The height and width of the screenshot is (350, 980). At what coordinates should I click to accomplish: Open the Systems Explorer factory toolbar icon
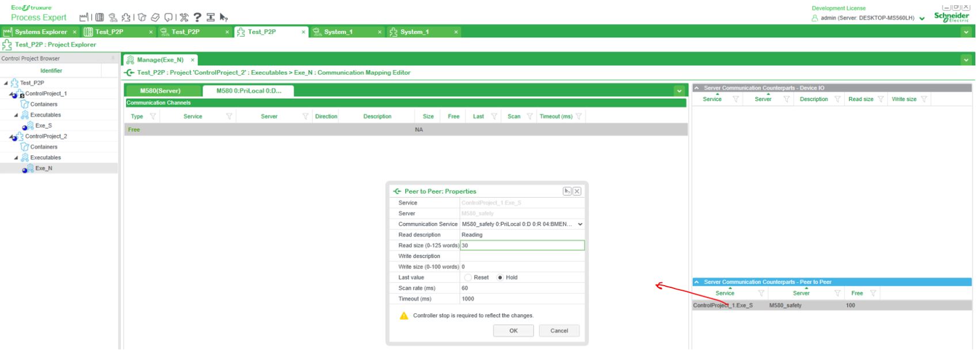pos(83,17)
